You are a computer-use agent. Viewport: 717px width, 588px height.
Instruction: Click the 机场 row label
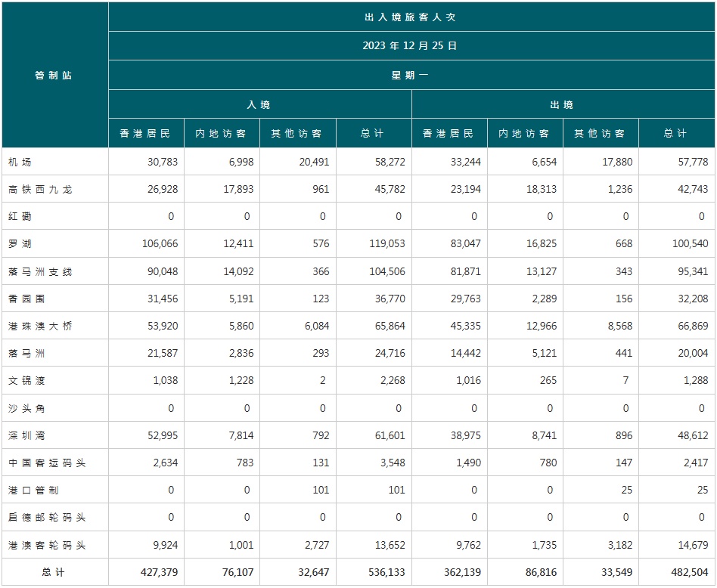(20, 162)
